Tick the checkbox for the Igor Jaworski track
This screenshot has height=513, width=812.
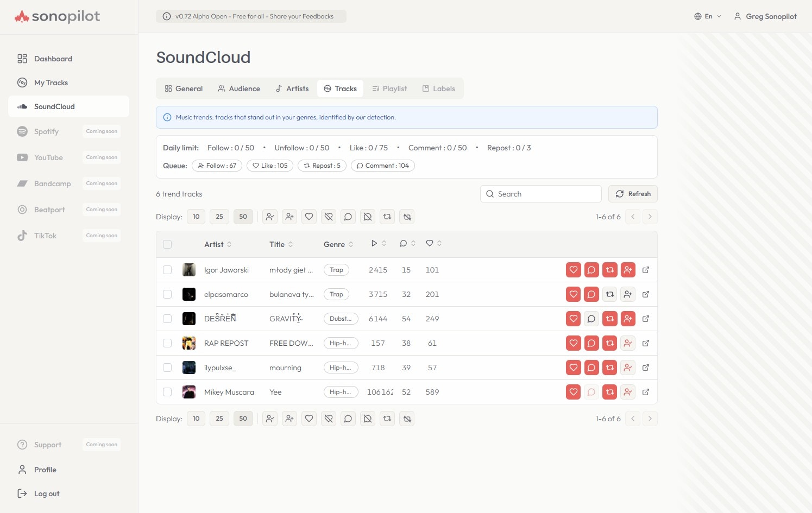click(167, 270)
